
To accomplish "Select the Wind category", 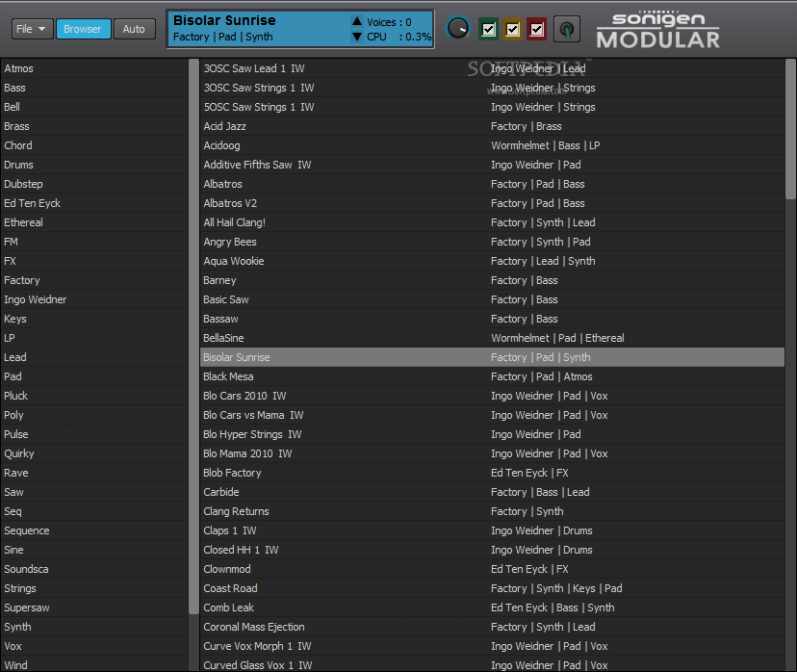I will point(94,665).
